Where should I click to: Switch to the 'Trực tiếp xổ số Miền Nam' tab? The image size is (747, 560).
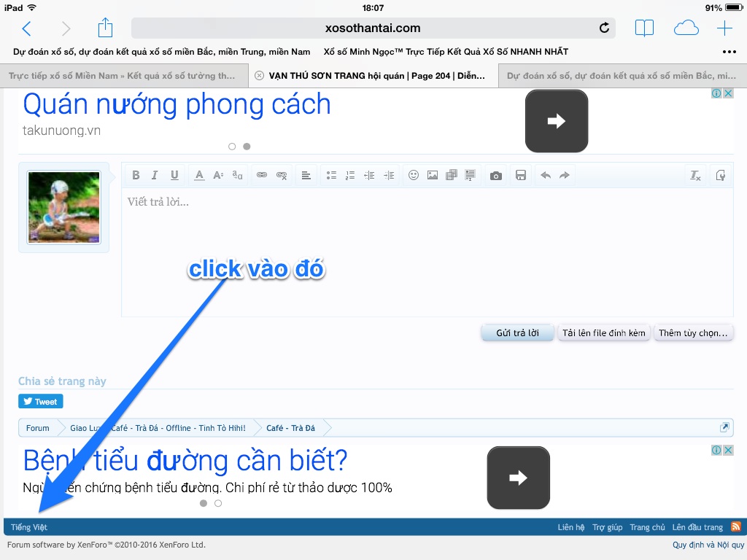click(123, 76)
